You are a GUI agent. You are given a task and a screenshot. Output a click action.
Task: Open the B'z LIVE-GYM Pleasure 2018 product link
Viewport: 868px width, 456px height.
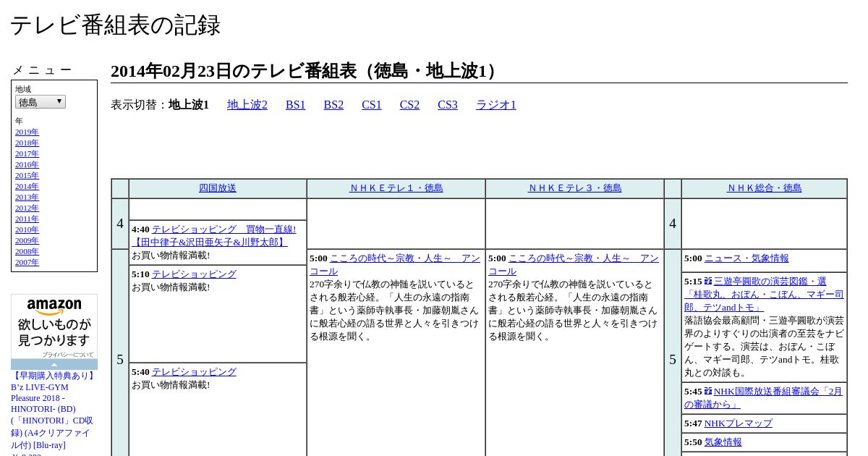(52, 410)
